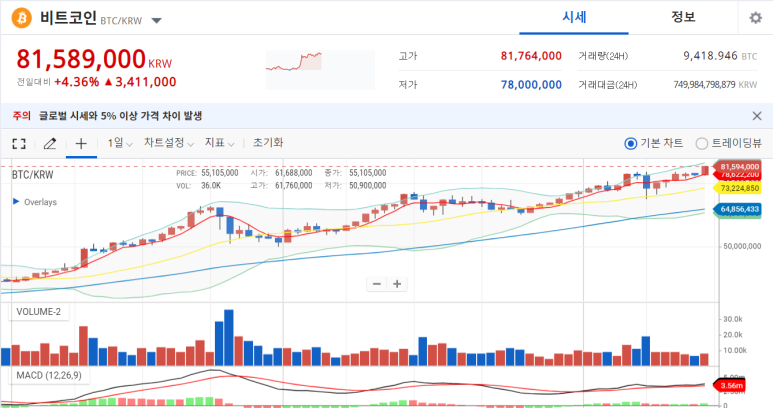
Task: Click the 비트코인 coin name heading
Action: click(x=68, y=18)
